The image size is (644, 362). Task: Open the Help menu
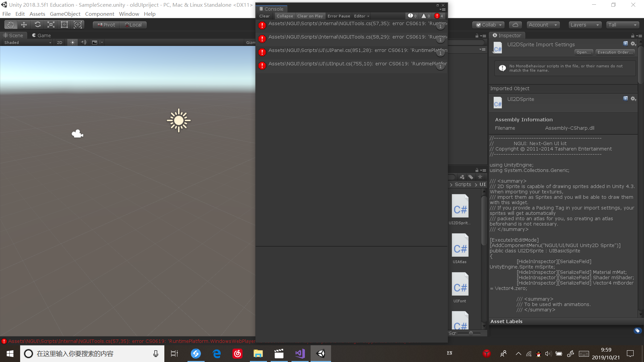click(x=150, y=14)
